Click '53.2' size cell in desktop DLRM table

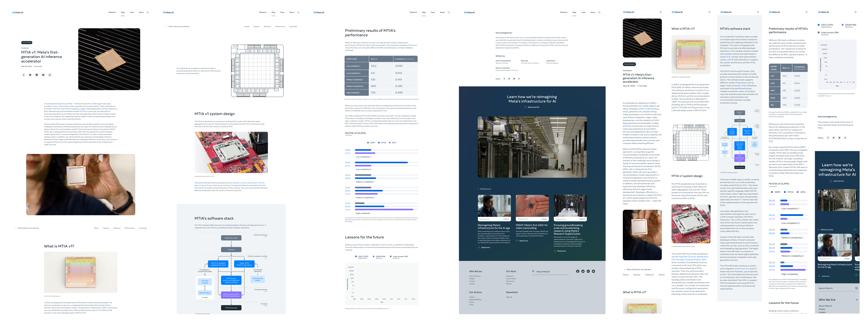pos(382,66)
